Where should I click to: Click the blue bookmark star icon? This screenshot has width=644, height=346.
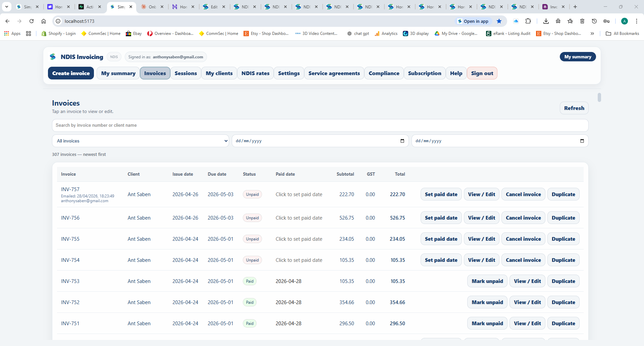click(499, 21)
